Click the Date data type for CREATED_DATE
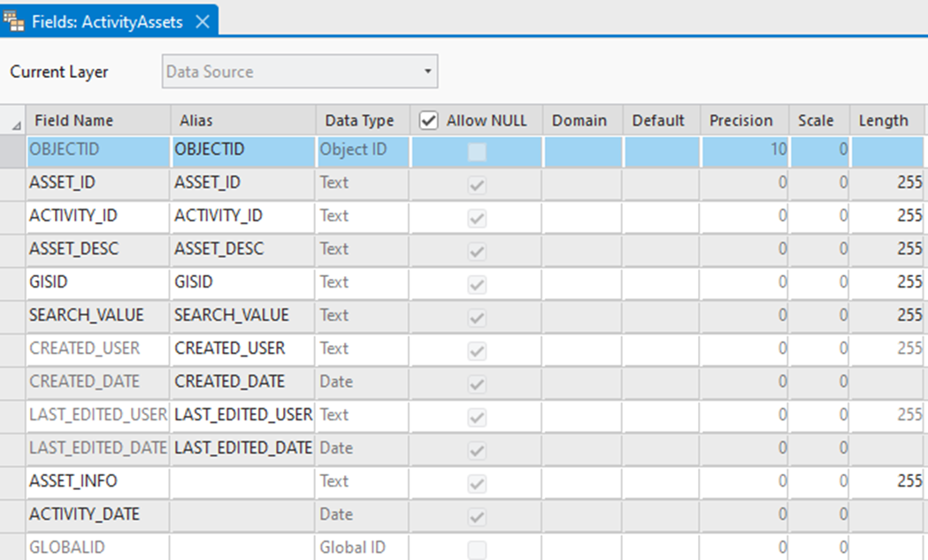The image size is (928, 560). (x=363, y=383)
